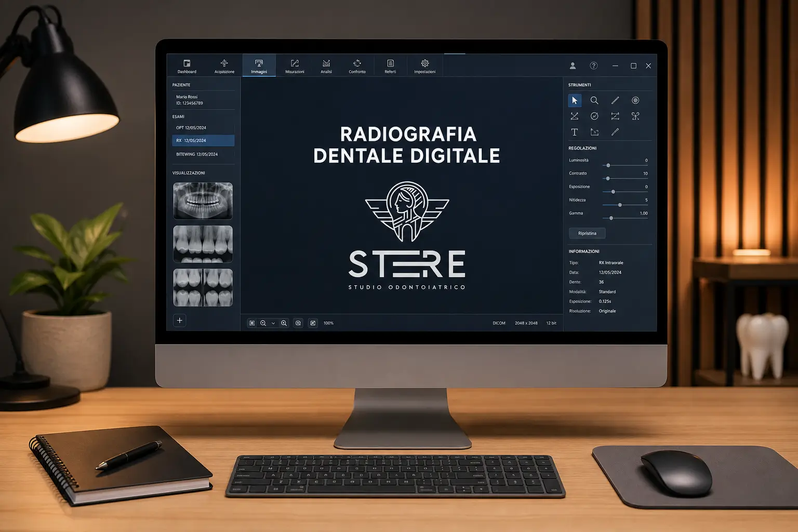Select the arrow pointer tool in Strumenti
Screen dimensions: 798x532
[x=575, y=100]
